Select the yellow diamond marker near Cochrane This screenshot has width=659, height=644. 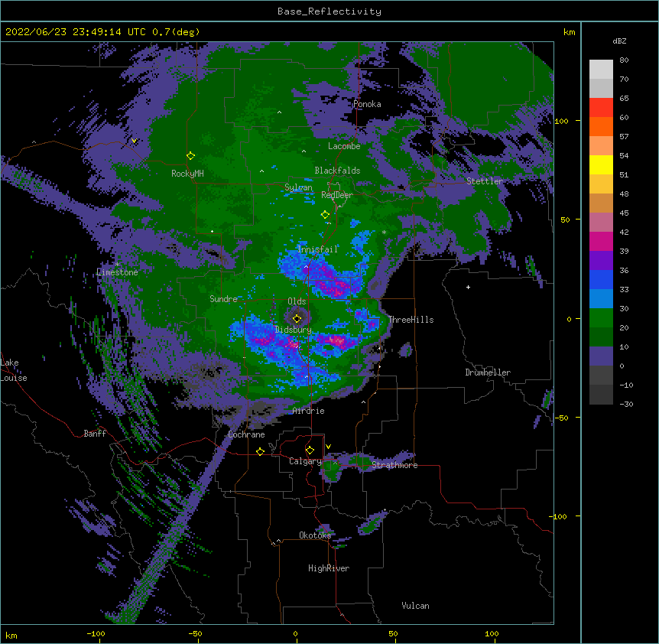260,451
